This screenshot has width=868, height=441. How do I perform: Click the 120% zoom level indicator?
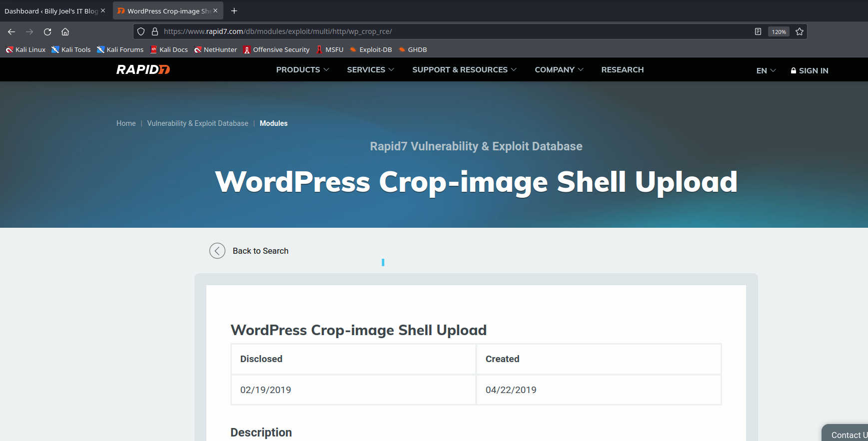[x=779, y=32]
